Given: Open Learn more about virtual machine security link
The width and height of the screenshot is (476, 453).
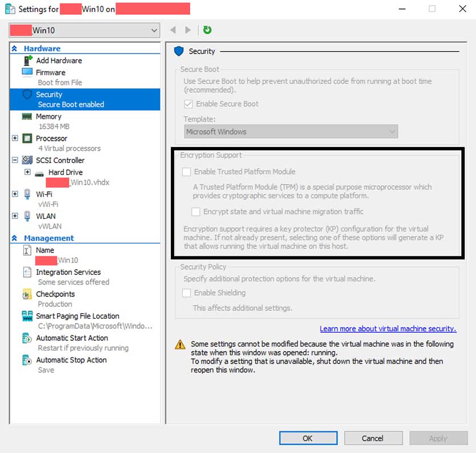Looking at the screenshot, I should pyautogui.click(x=388, y=329).
